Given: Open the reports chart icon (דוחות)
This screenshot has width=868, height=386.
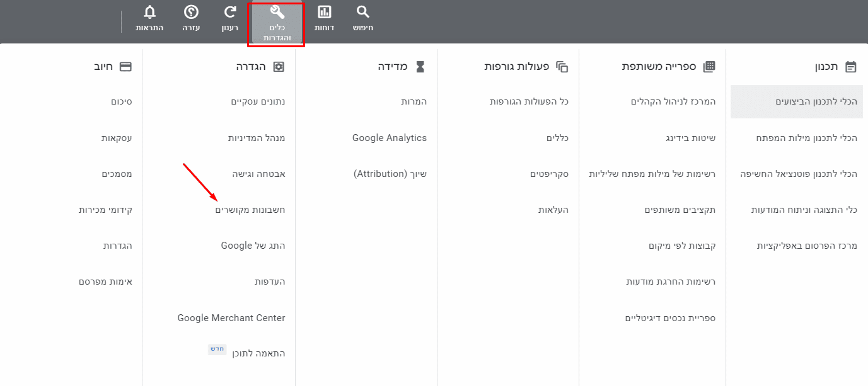Looking at the screenshot, I should click(x=325, y=12).
